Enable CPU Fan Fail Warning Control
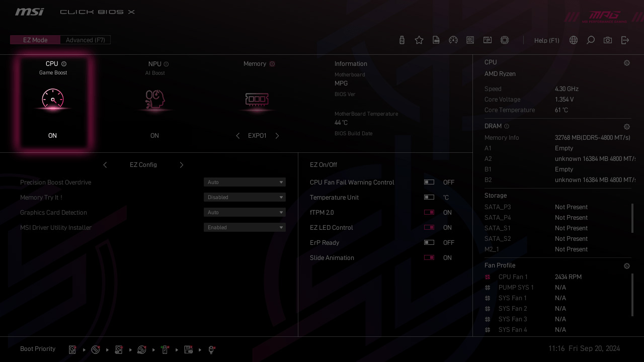 (x=429, y=183)
